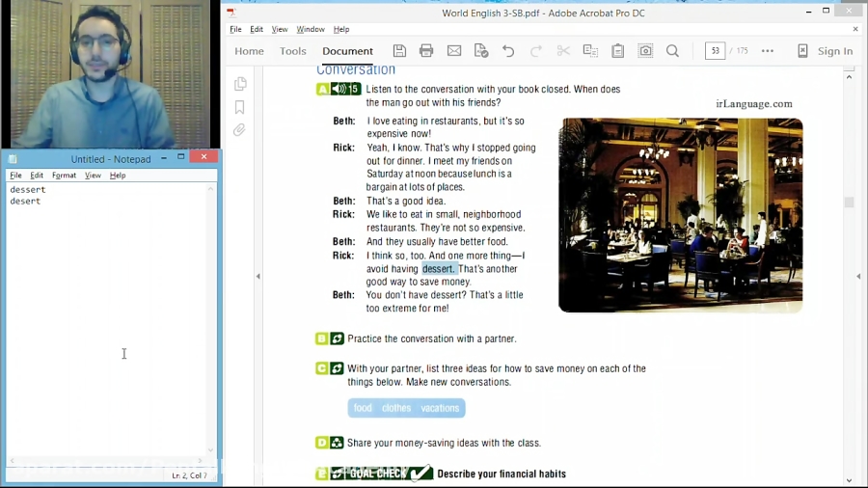Click the Save file icon in Acrobat

point(399,51)
